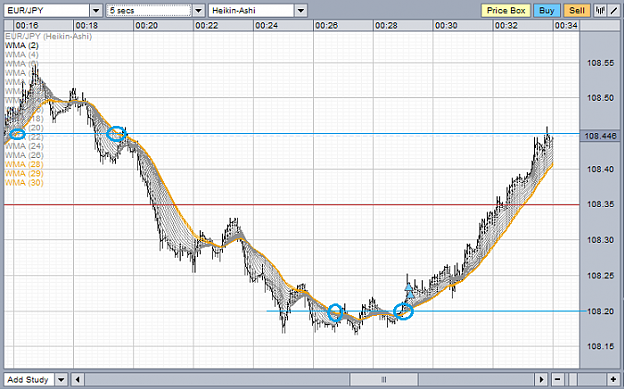The image size is (625, 390).
Task: Click the 108.25 price axis label
Action: pyautogui.click(x=600, y=276)
